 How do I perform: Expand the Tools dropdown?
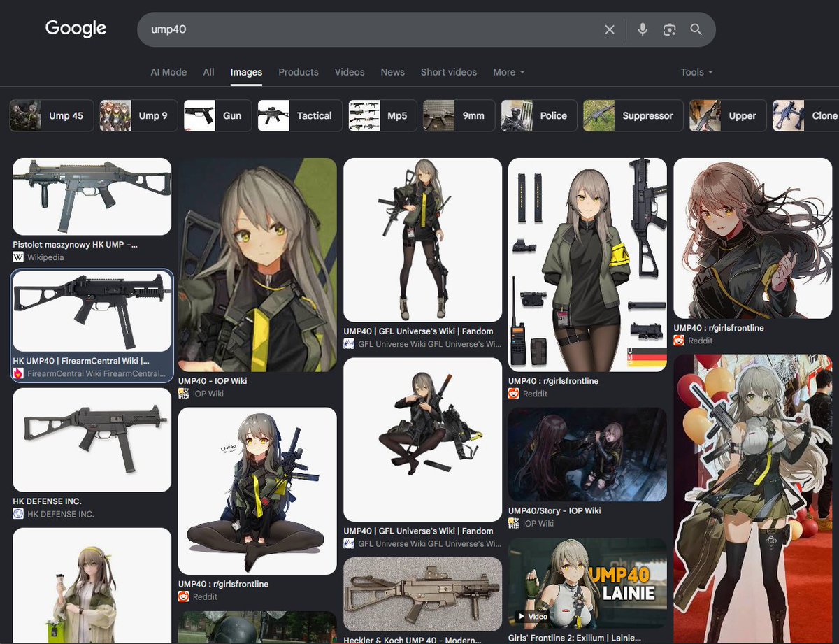[696, 72]
